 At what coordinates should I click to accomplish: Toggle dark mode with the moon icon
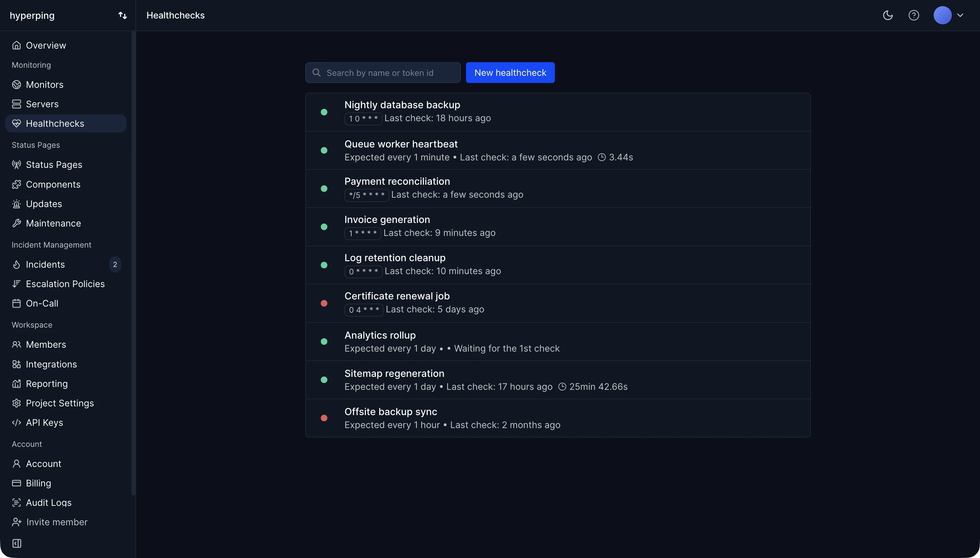[x=888, y=15]
